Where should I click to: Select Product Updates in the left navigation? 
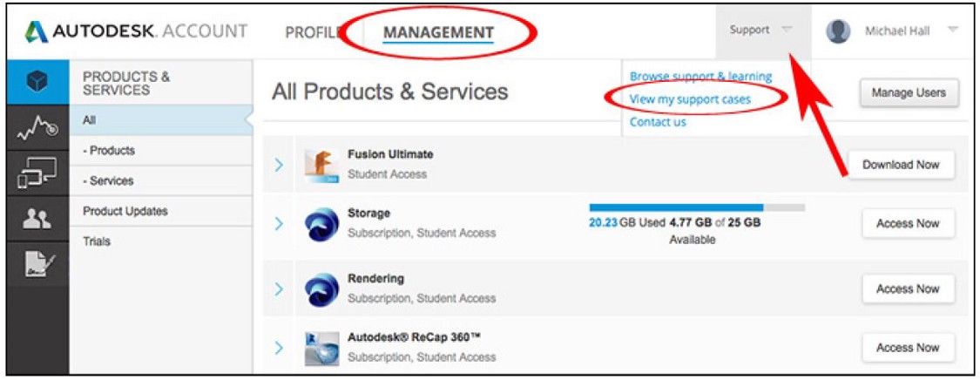click(125, 211)
